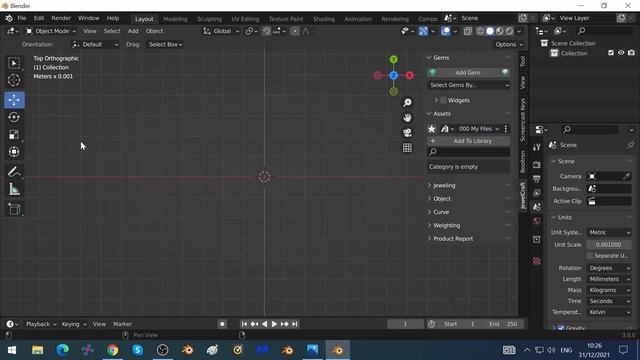The width and height of the screenshot is (640, 360).
Task: Open the Select Box drag dropdown
Action: pos(165,44)
